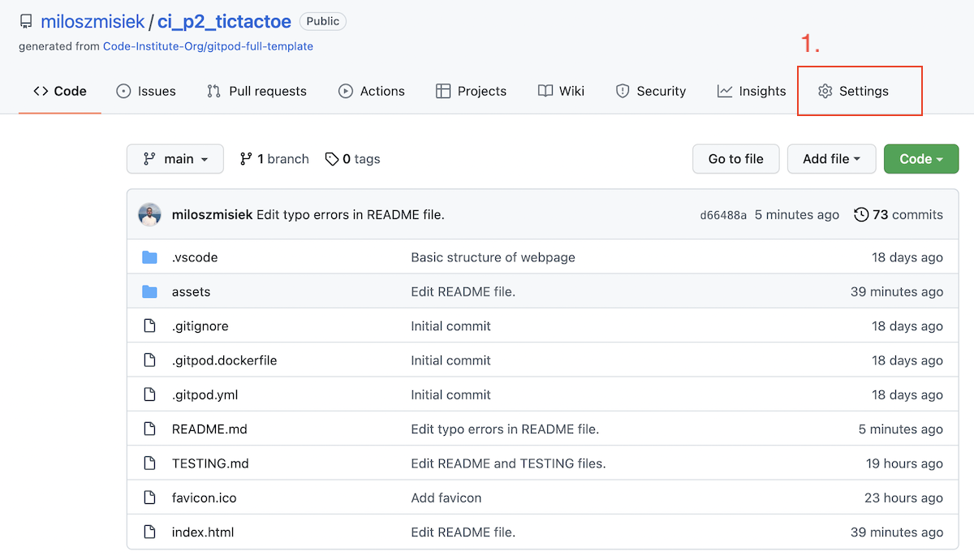Image resolution: width=974 pixels, height=560 pixels.
Task: Open the Insights tab
Action: (752, 91)
